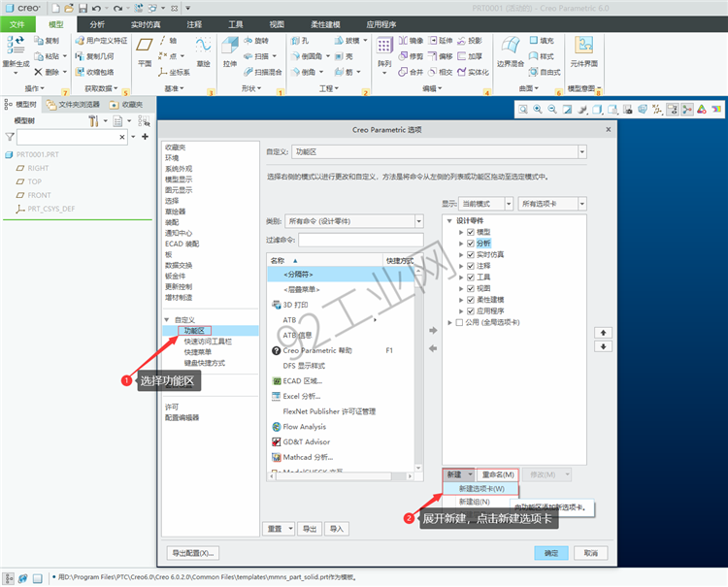Click the Open folder icon in title bar
Screen dimensions: 728x587
(69, 8)
